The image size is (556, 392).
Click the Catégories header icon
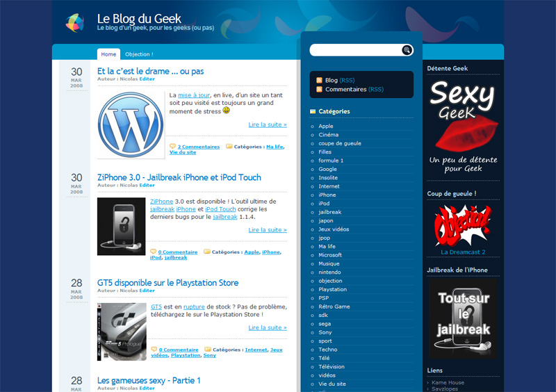312,111
